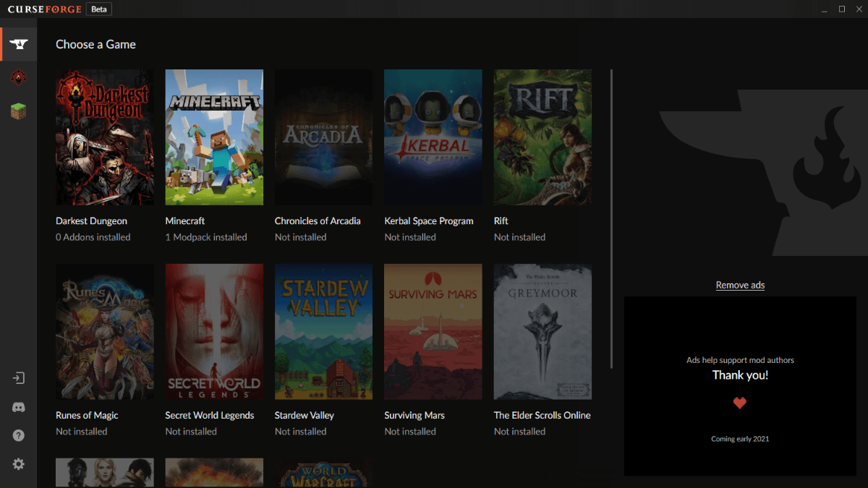This screenshot has width=868, height=488.
Task: Click the help question mark icon
Action: pos(19,435)
